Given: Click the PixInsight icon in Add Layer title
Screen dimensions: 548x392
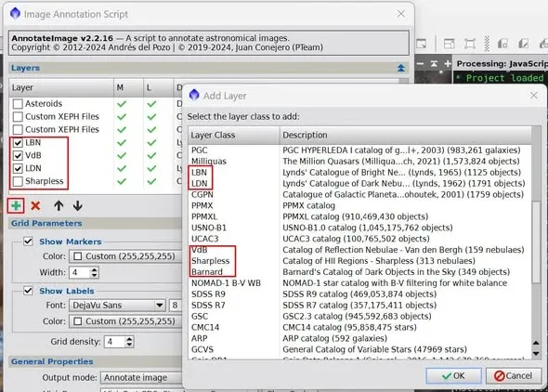Looking at the screenshot, I should coord(194,95).
